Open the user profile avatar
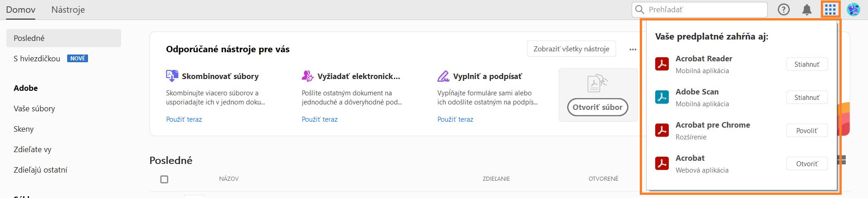 [x=853, y=10]
